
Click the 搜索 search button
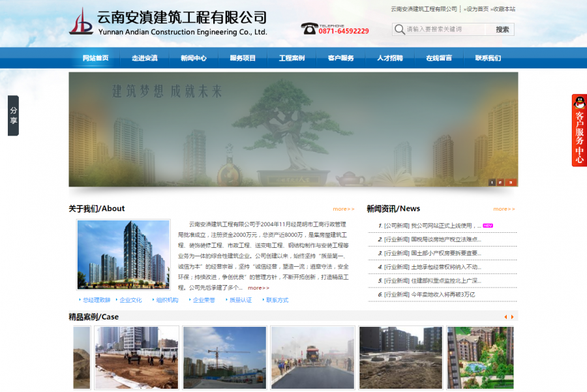click(x=501, y=29)
